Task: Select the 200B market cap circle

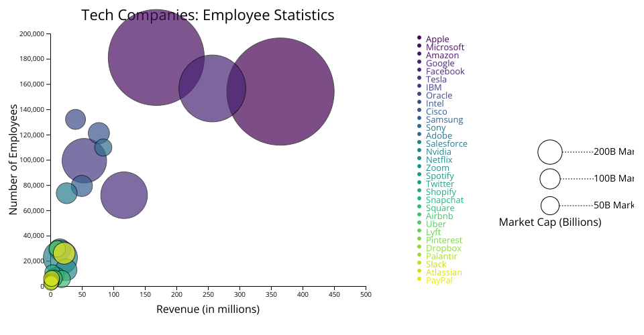Action: tap(549, 152)
